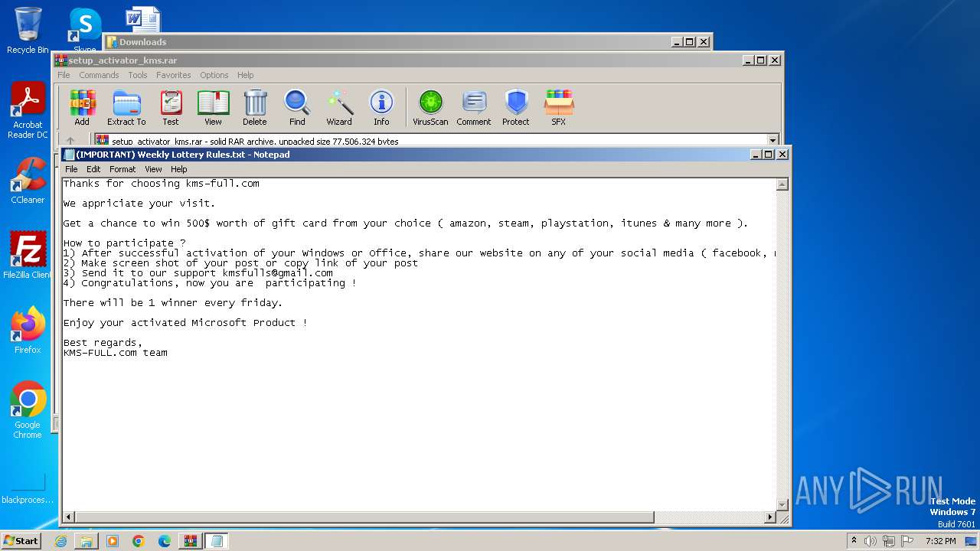Image resolution: width=980 pixels, height=551 pixels.
Task: Maximize the Notepad window
Action: (x=769, y=155)
